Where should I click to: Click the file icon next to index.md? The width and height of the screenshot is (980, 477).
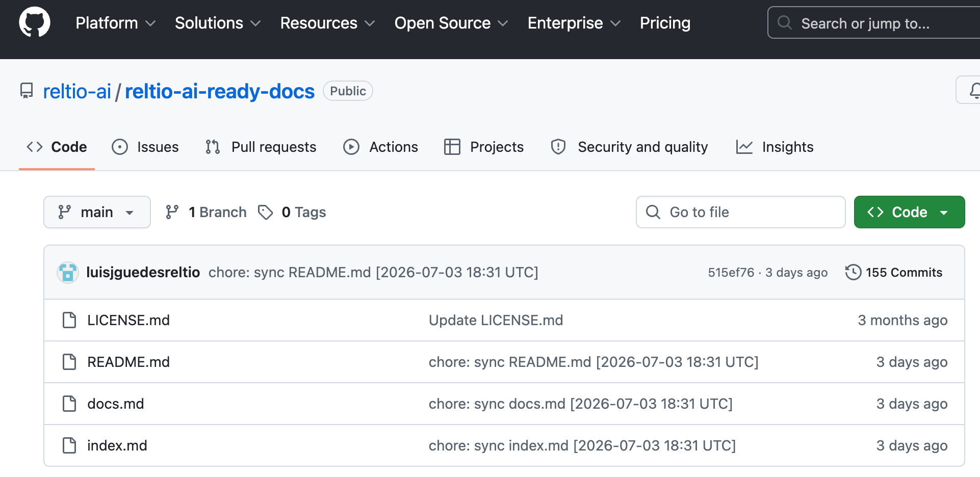(69, 445)
